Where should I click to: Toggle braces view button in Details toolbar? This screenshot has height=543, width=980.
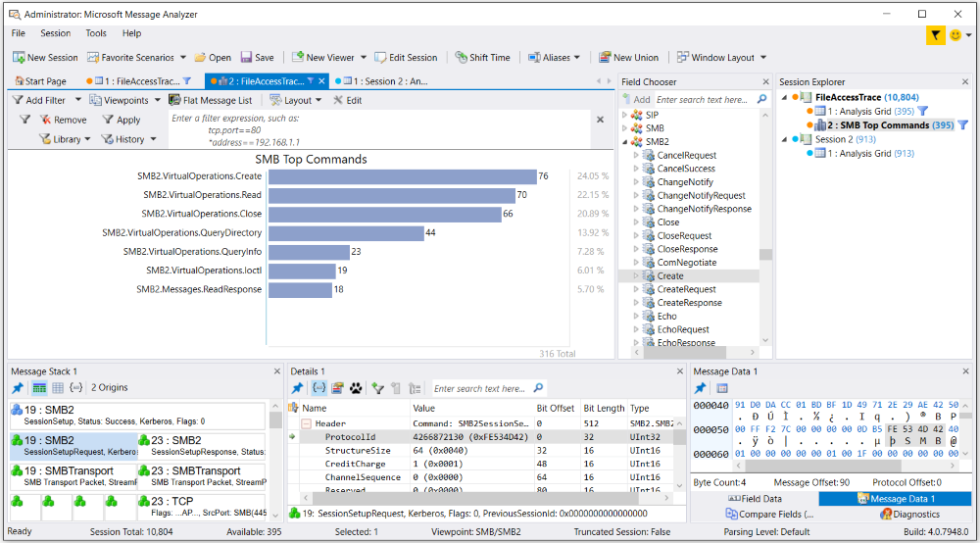tap(318, 388)
